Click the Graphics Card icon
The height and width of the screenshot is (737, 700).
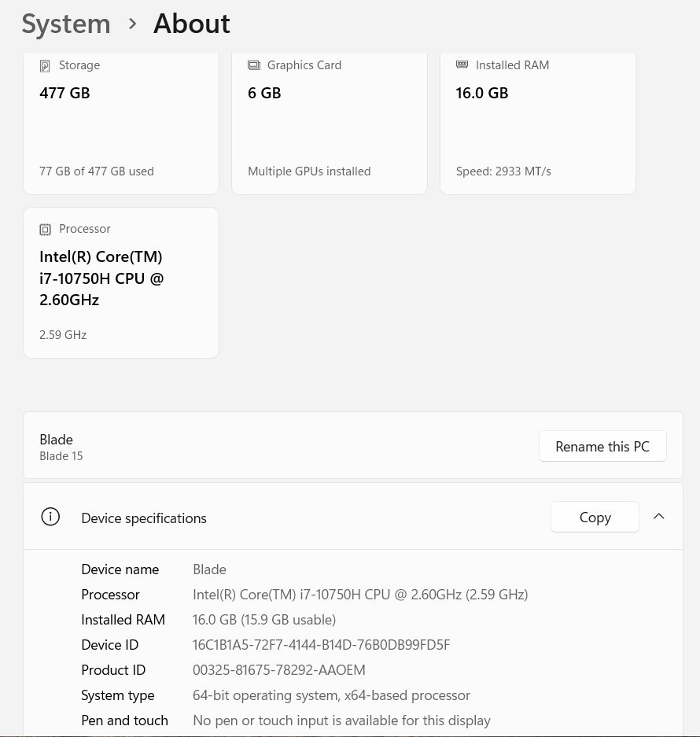254,65
